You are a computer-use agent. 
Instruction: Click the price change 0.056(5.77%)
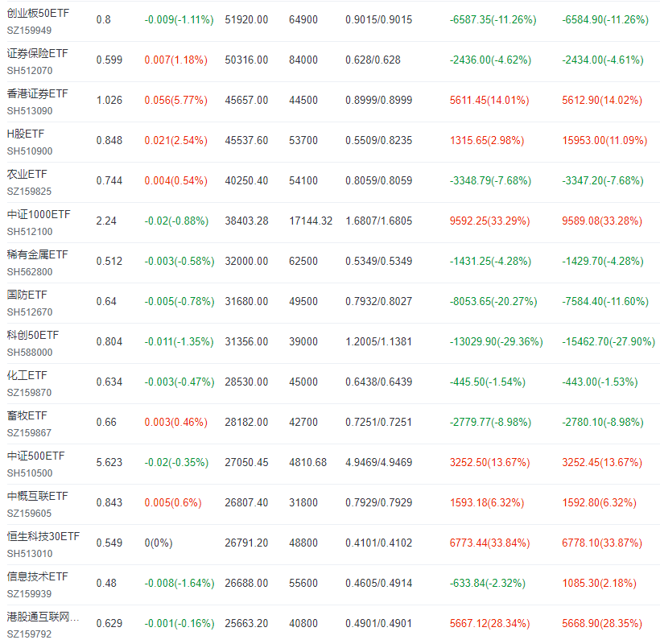coord(176,100)
